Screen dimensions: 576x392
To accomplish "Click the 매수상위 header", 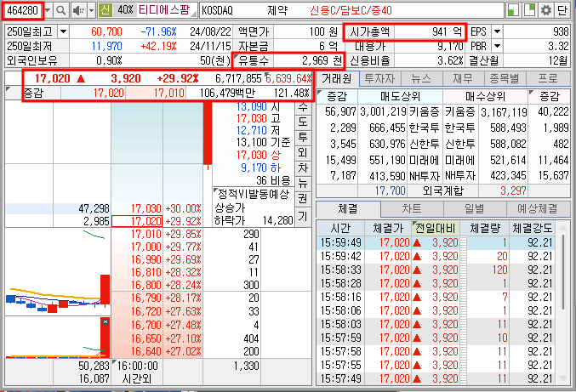I will [485, 97].
